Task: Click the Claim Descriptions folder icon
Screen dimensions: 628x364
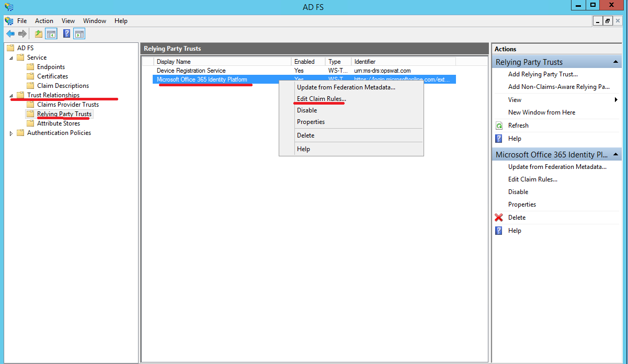Action: (x=30, y=86)
